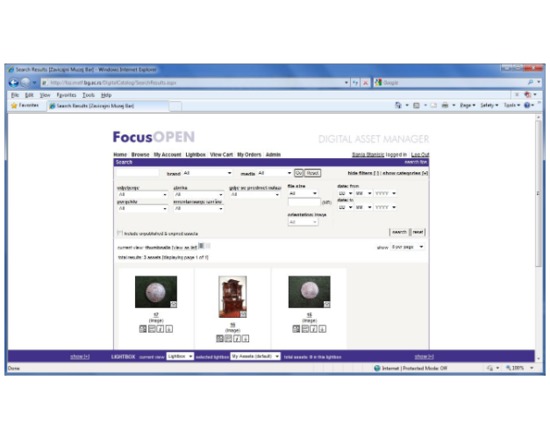The height and width of the screenshot is (440, 550).
Task: Go to Home in site navigation
Action: 120,154
